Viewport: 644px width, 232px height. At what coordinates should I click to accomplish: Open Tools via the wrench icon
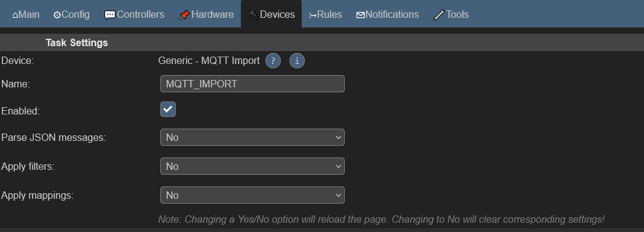[x=439, y=15]
